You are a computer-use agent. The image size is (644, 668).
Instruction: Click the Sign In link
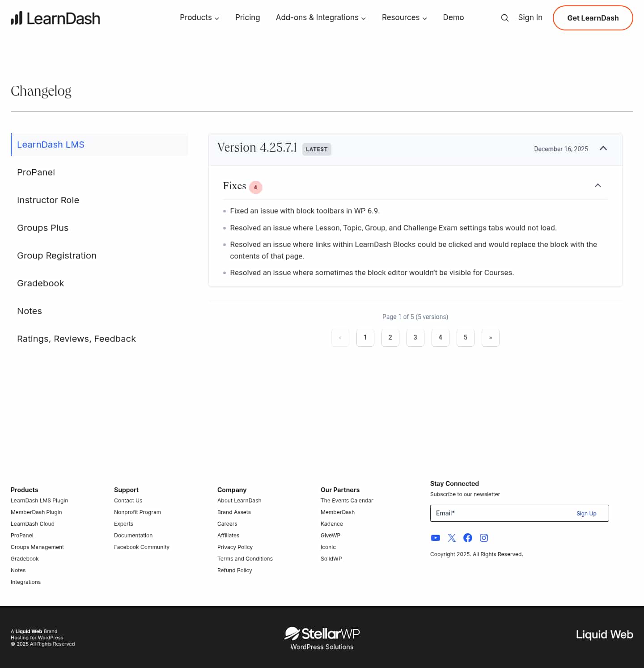click(x=530, y=17)
